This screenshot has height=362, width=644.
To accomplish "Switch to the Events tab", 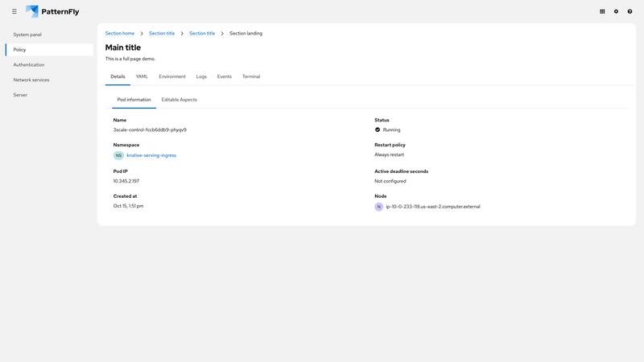I will point(225,76).
